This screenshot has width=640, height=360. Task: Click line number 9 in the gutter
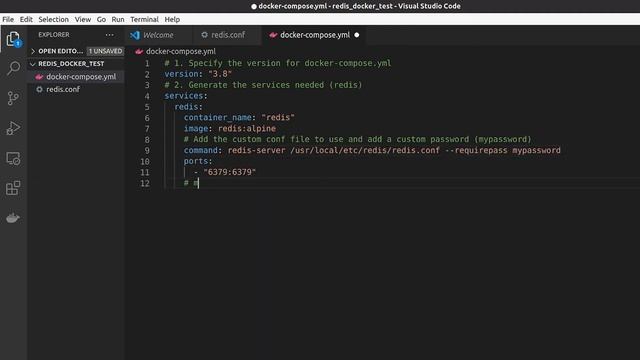[147, 151]
